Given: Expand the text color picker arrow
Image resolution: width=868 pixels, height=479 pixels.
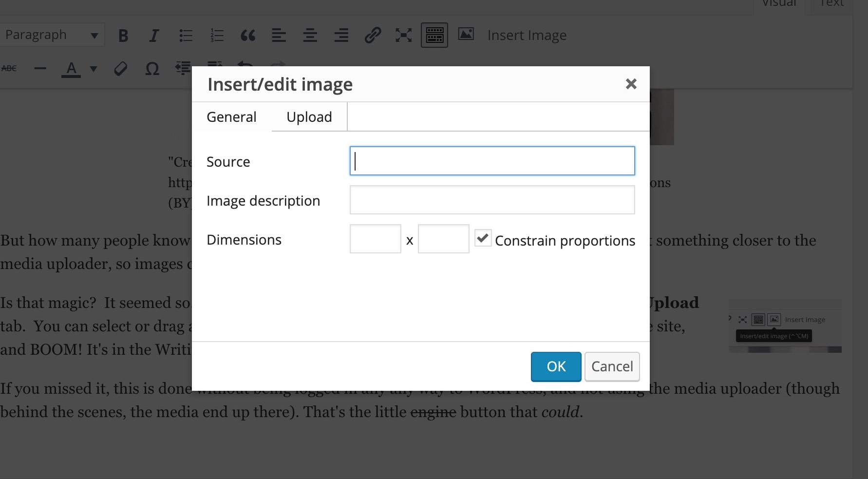Looking at the screenshot, I should pos(94,69).
